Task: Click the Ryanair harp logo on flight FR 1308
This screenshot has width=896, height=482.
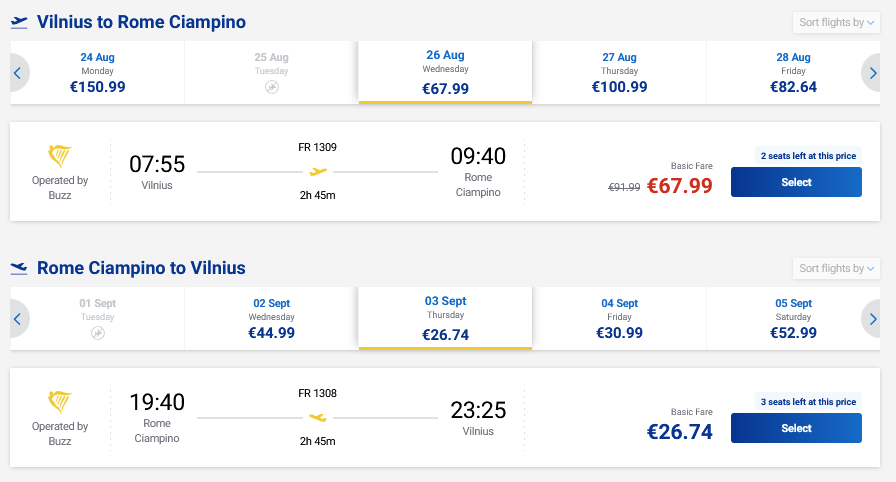Action: pos(59,402)
